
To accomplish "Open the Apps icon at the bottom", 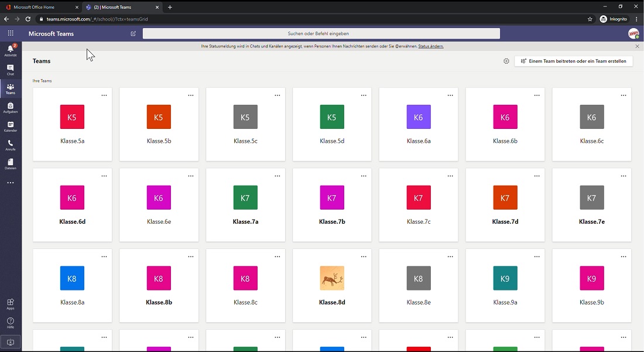I will click(10, 302).
